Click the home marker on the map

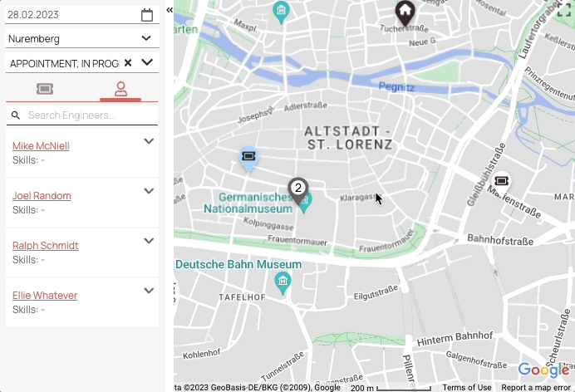point(404,13)
